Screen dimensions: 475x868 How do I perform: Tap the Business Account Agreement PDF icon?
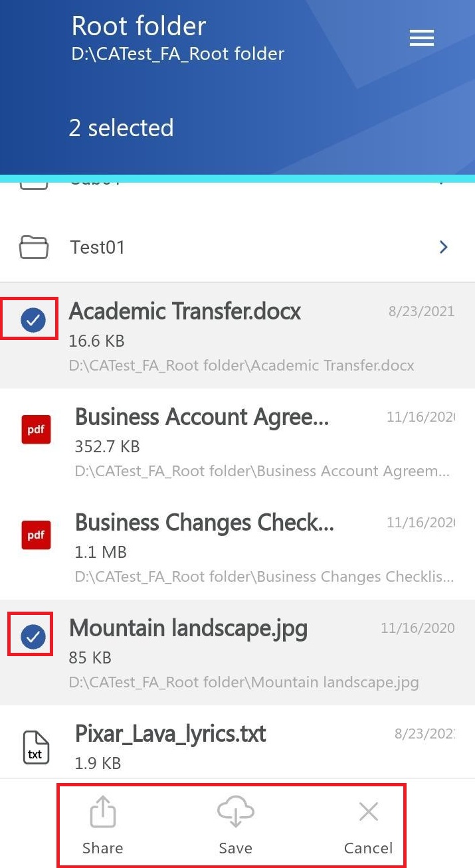click(36, 429)
